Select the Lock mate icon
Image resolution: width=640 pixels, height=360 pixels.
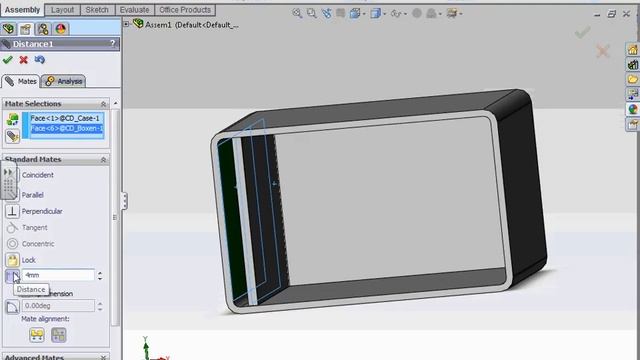pyautogui.click(x=12, y=260)
